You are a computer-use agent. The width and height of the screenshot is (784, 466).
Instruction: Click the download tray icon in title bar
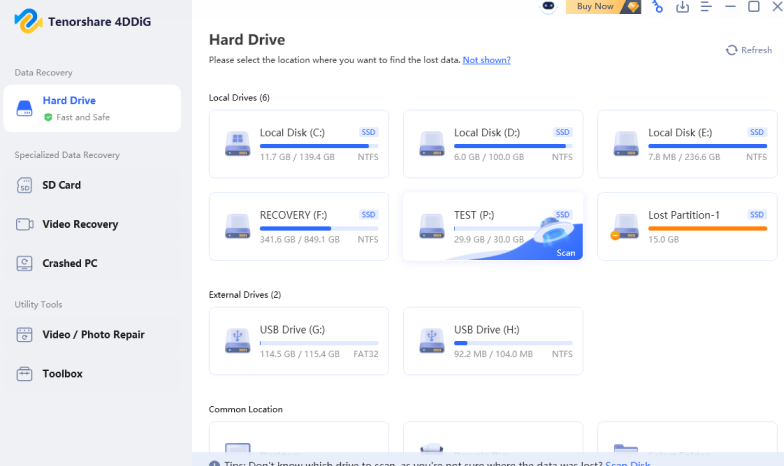tap(682, 6)
